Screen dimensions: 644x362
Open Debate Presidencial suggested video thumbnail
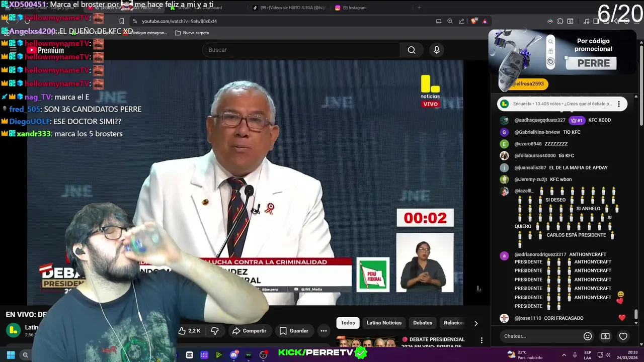[x=367, y=342]
